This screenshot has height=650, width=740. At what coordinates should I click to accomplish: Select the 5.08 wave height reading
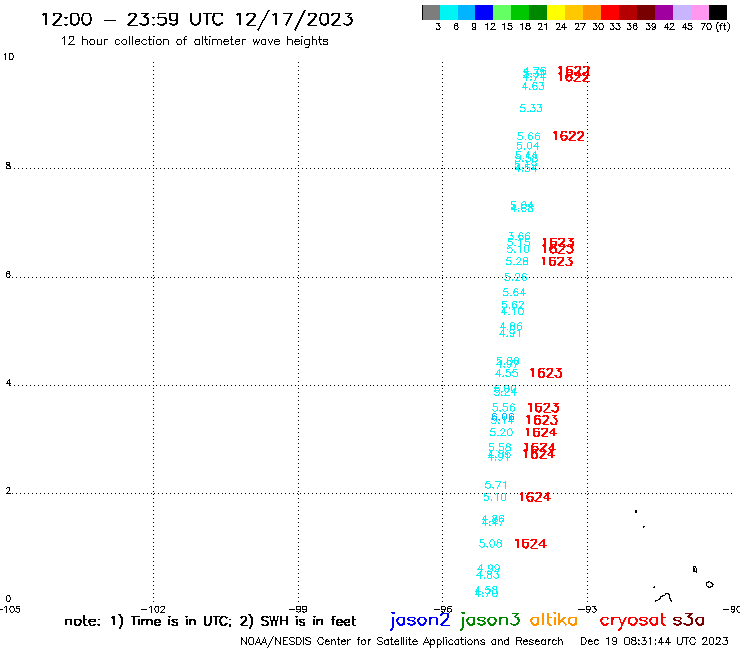point(491,544)
